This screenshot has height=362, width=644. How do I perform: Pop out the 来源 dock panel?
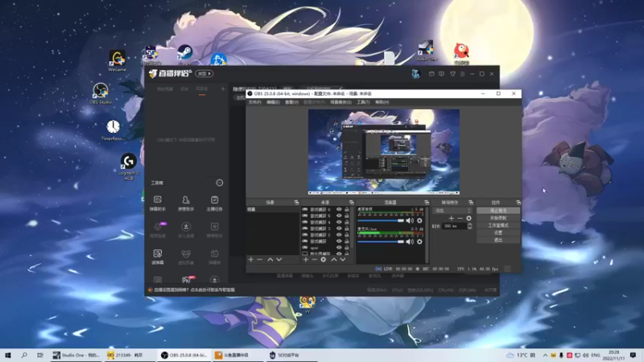(x=351, y=203)
